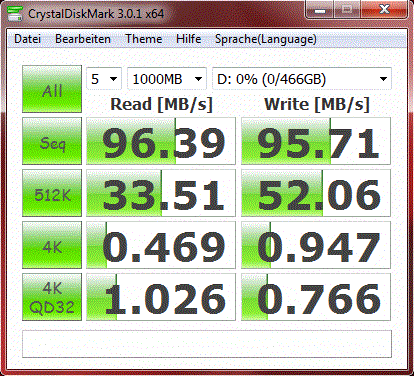Open the Bearbeiten menu
Screen dimensions: 414x376
83,39
